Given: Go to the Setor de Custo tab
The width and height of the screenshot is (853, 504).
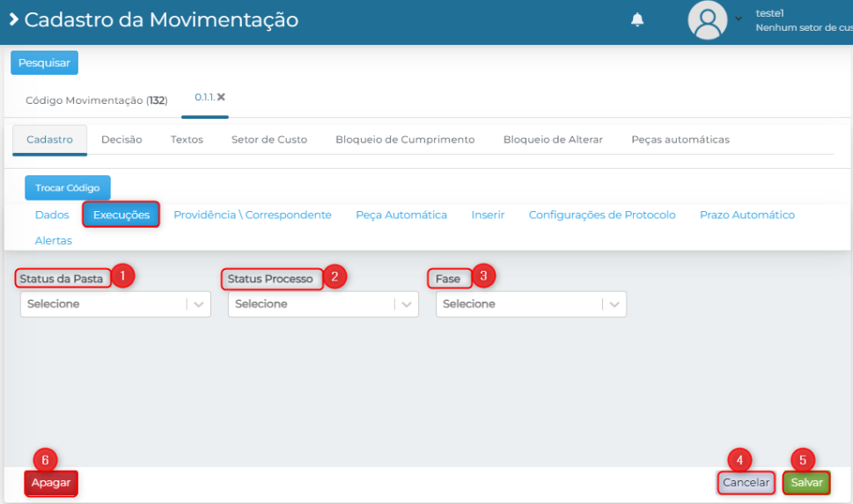Looking at the screenshot, I should (269, 140).
